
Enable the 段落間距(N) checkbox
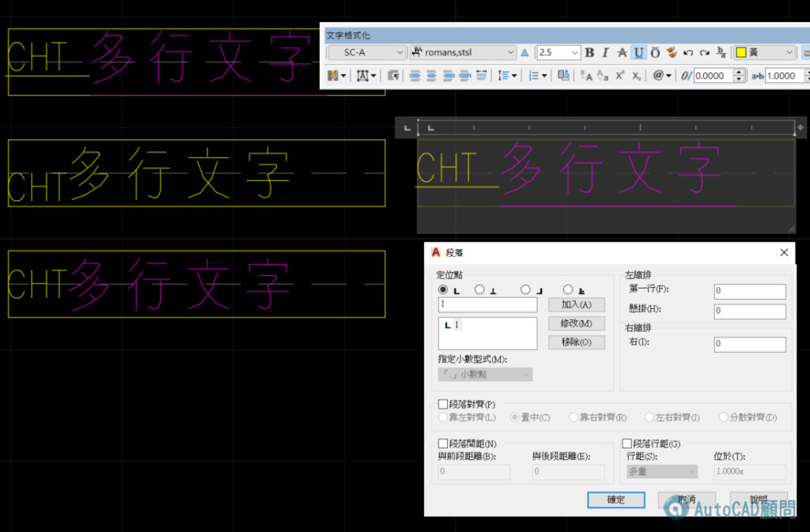[443, 443]
